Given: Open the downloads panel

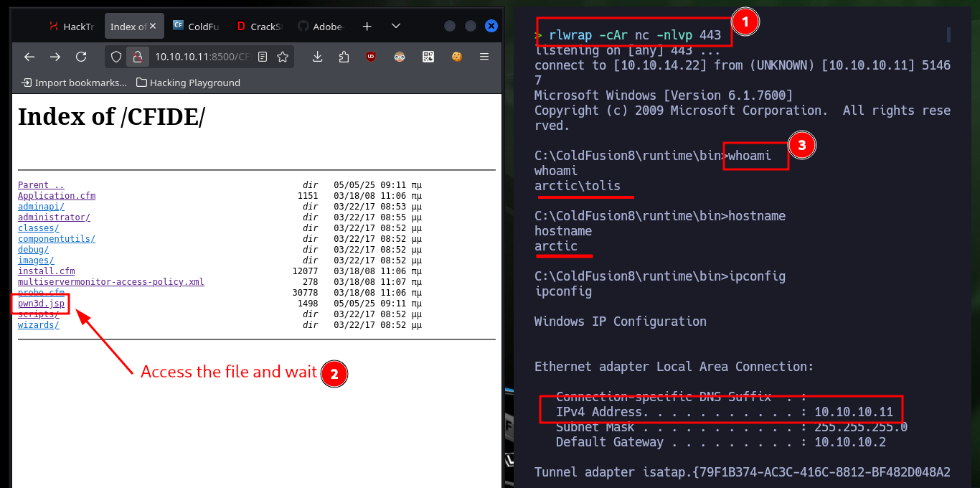Looking at the screenshot, I should tap(318, 57).
